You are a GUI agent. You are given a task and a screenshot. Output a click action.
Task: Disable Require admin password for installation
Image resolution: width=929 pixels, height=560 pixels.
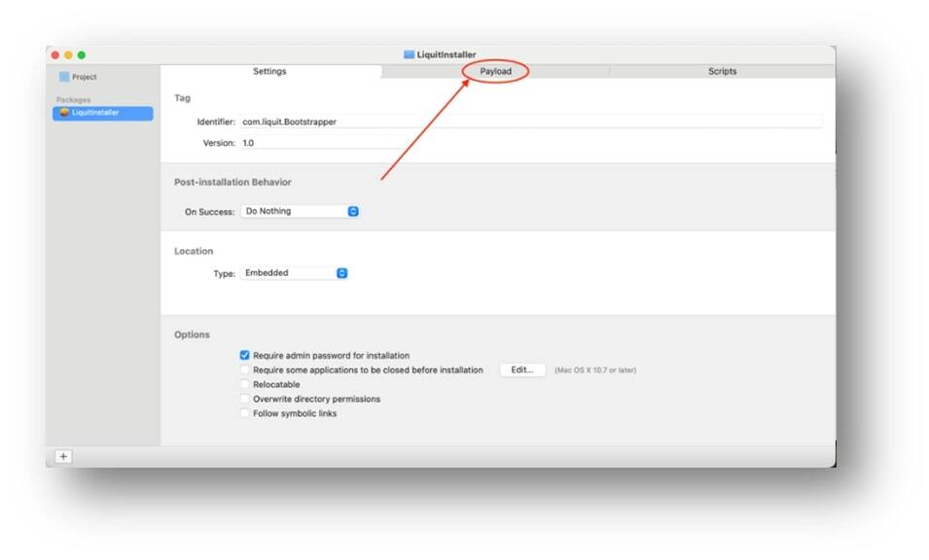pos(243,356)
